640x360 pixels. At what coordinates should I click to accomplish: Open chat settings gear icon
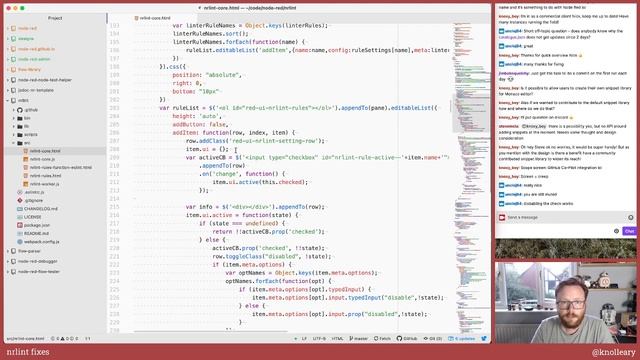[x=616, y=231]
